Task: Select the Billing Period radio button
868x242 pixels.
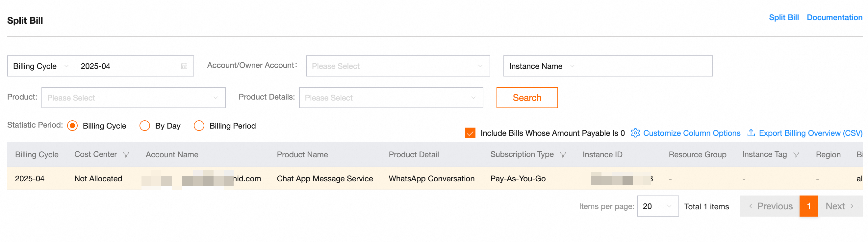Action: tap(199, 126)
